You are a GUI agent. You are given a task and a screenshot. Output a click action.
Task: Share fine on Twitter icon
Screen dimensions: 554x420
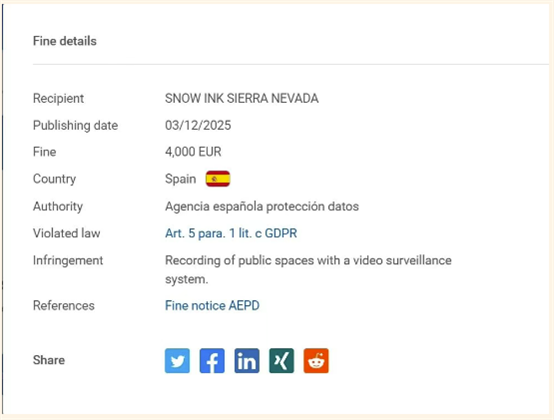[177, 361]
